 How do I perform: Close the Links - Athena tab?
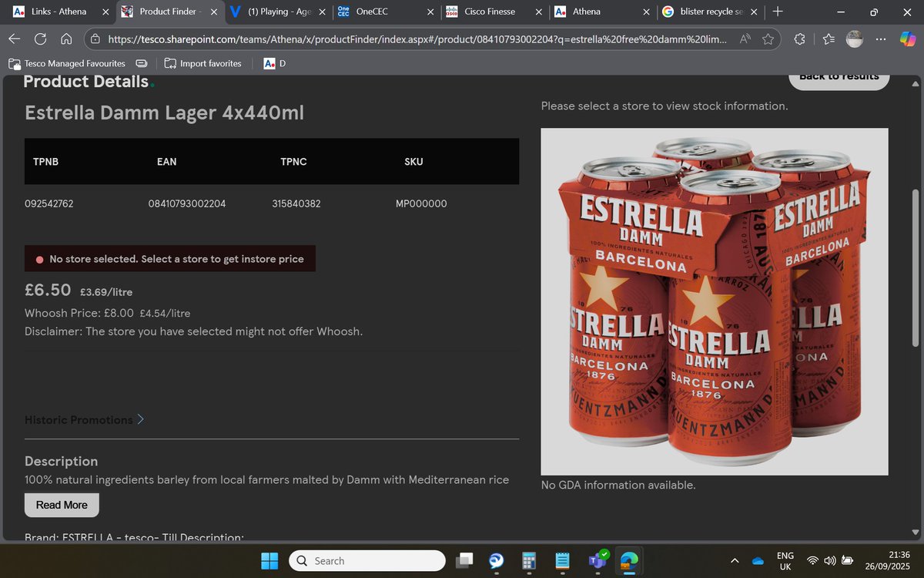tap(105, 12)
